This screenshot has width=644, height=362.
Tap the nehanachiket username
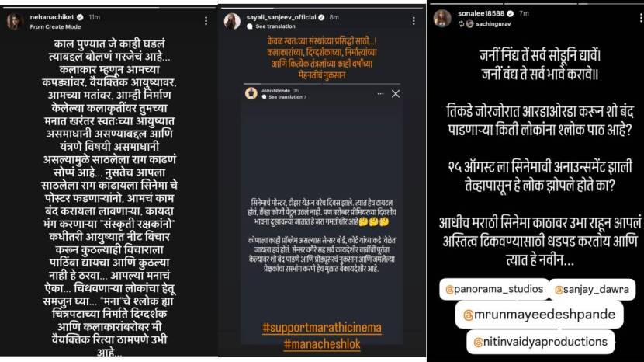(52, 17)
